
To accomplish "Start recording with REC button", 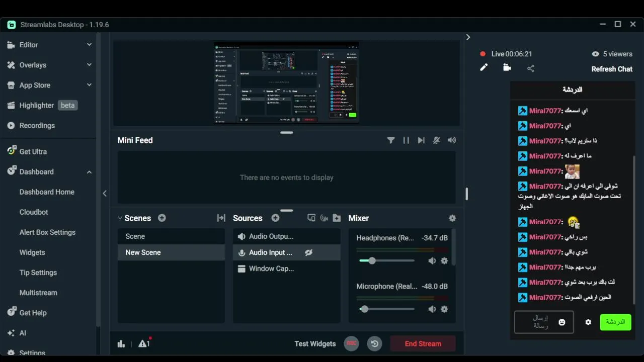I will (352, 343).
